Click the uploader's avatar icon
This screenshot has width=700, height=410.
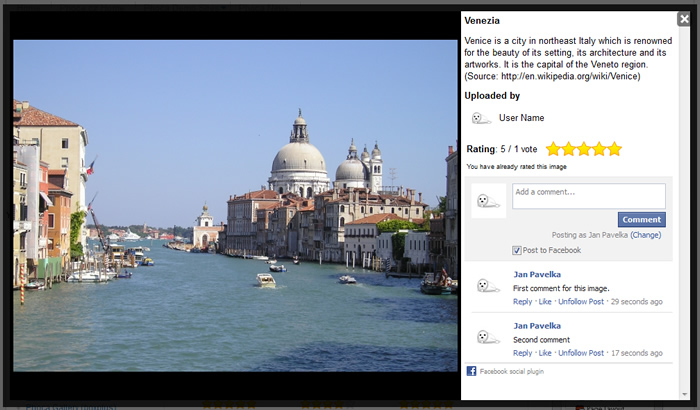click(x=481, y=118)
